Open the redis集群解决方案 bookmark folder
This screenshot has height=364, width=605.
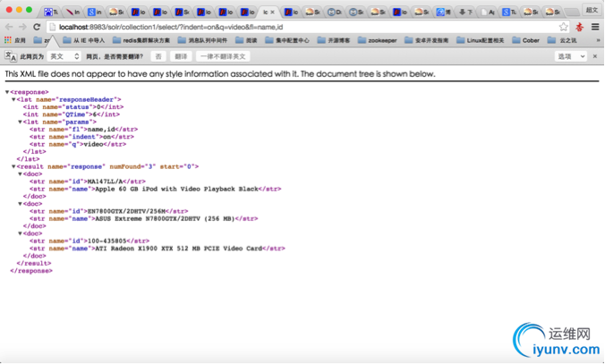coord(141,40)
